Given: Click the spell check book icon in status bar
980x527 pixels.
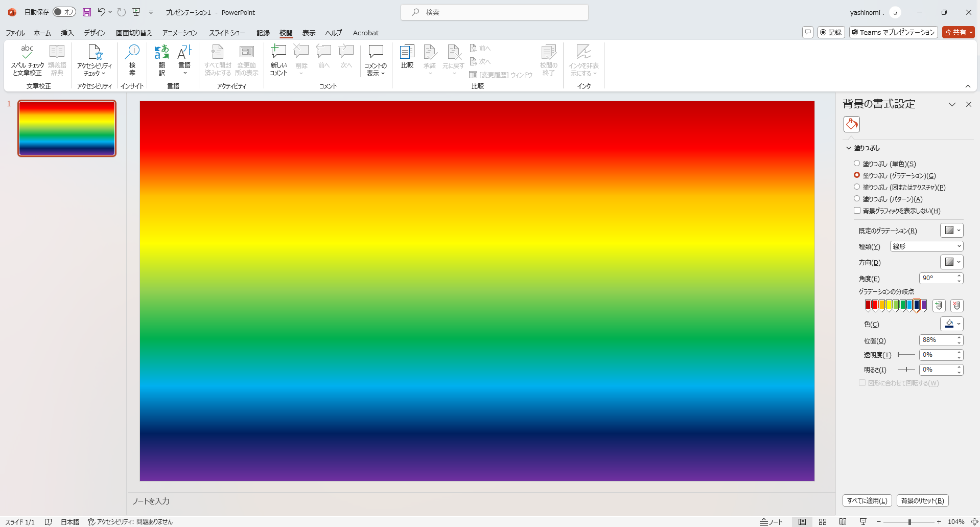Looking at the screenshot, I should (49, 522).
